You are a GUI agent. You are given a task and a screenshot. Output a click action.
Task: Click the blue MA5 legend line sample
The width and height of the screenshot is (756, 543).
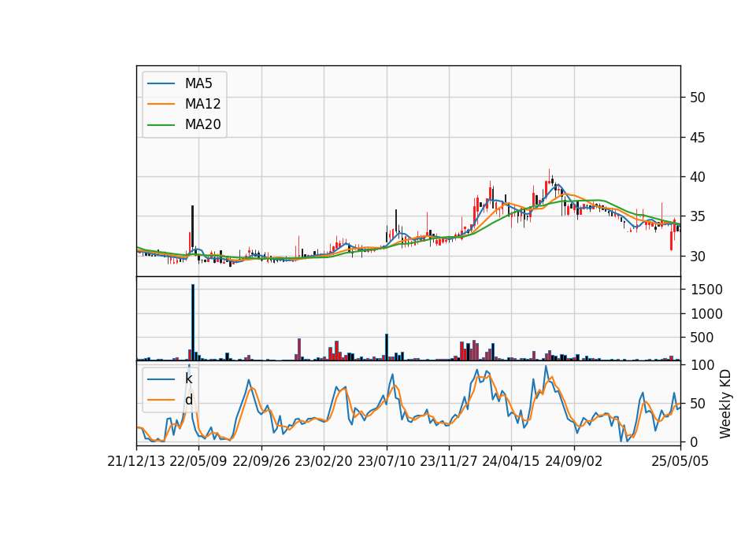[161, 84]
